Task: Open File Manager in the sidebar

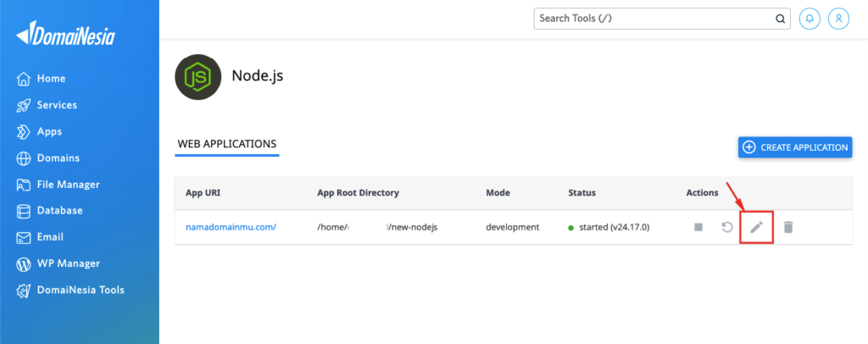Action: (68, 185)
